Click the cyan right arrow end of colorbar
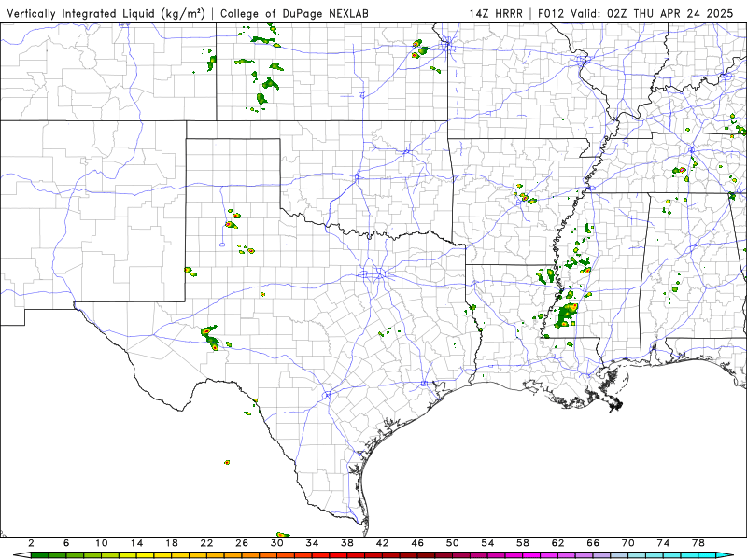The image size is (747, 560). point(725,555)
